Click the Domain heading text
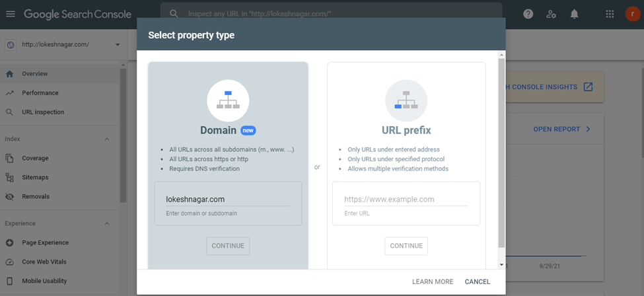This screenshot has height=296, width=644. point(218,130)
